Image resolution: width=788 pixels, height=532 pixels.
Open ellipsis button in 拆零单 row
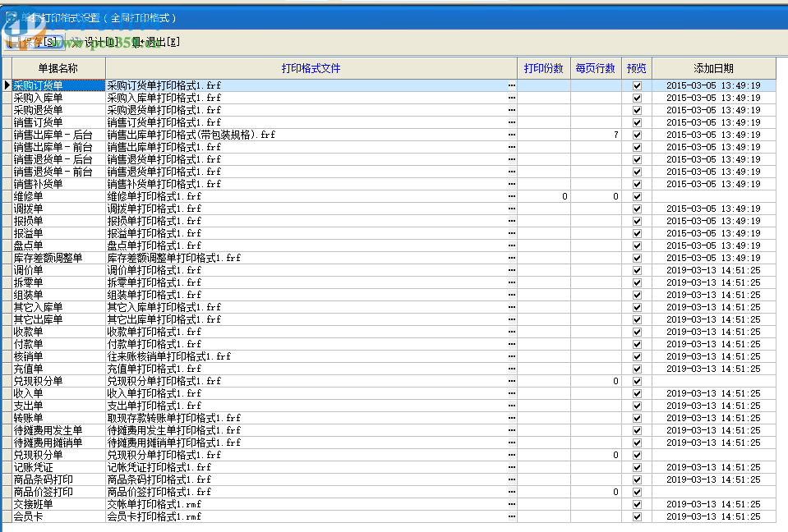click(x=512, y=282)
